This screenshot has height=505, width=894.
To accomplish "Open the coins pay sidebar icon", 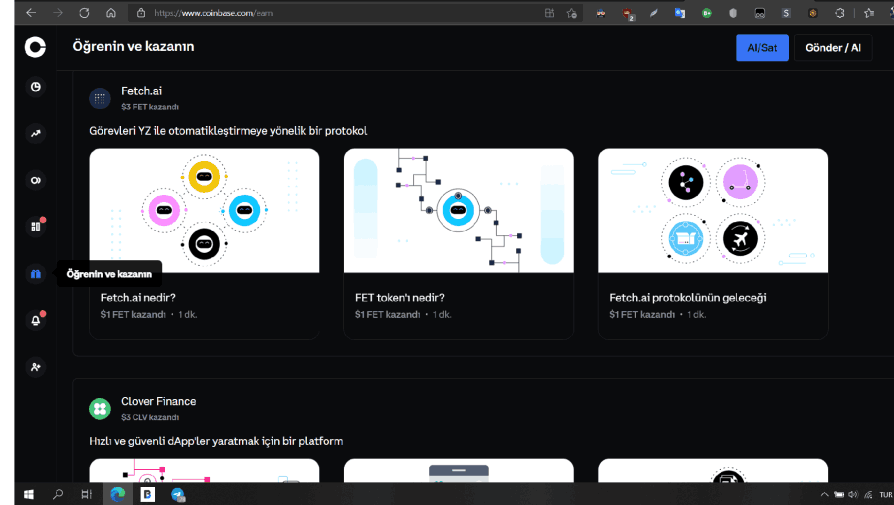I will click(35, 180).
